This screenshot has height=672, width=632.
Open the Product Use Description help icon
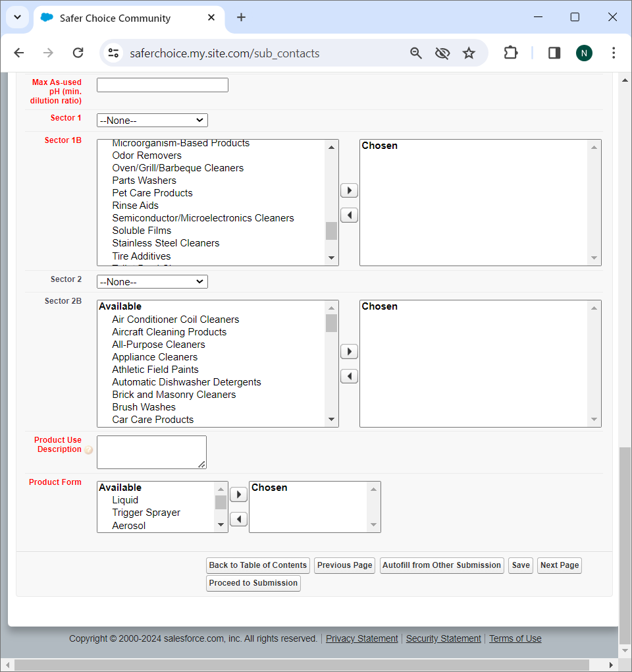click(x=88, y=450)
